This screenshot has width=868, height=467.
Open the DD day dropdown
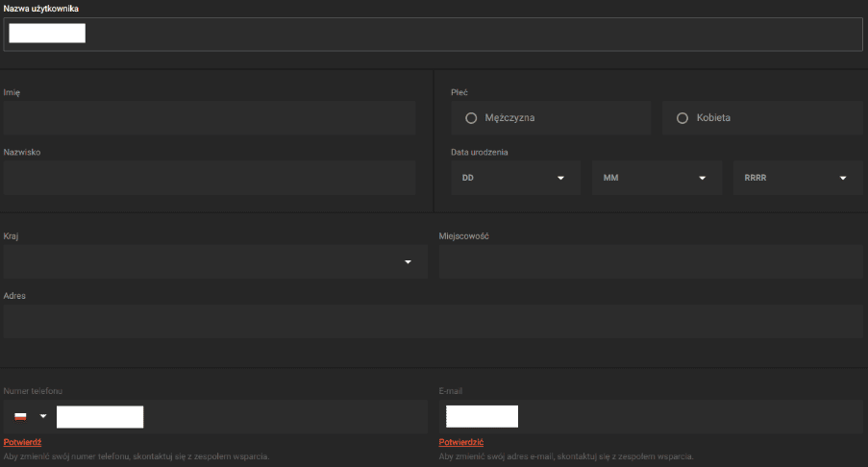coord(515,178)
